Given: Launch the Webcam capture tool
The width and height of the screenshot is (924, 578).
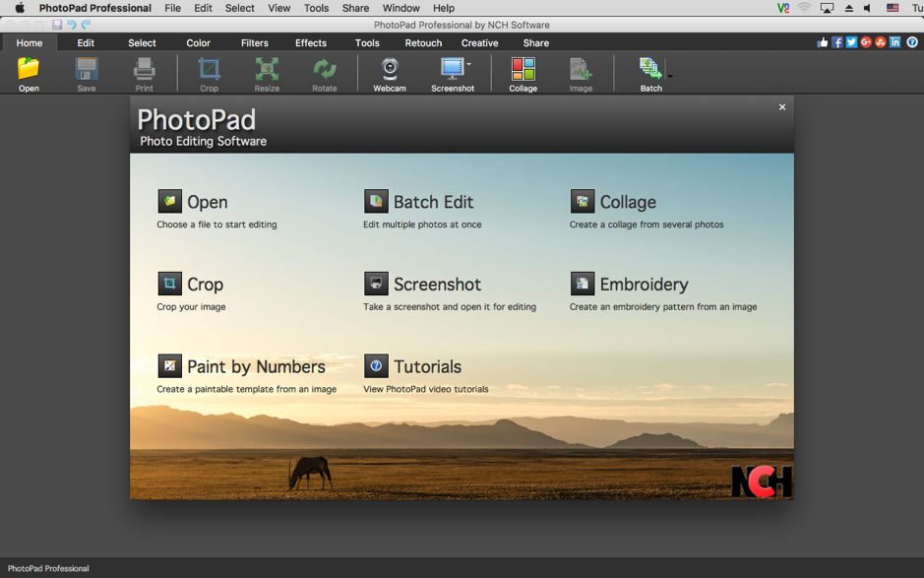Looking at the screenshot, I should click(390, 69).
